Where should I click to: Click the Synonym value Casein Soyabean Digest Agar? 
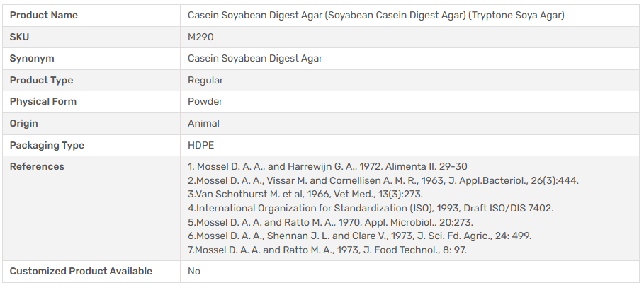coord(255,58)
